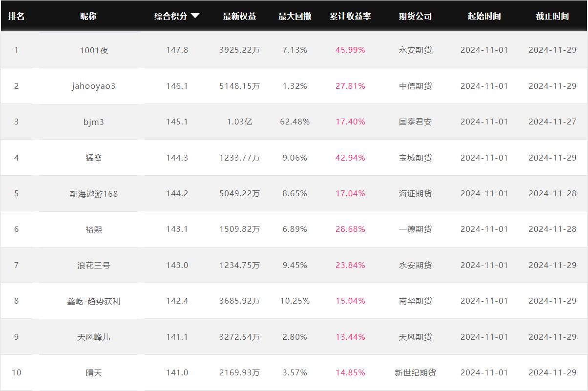
Task: Open the 裕熙 nickname
Action: pos(94,229)
